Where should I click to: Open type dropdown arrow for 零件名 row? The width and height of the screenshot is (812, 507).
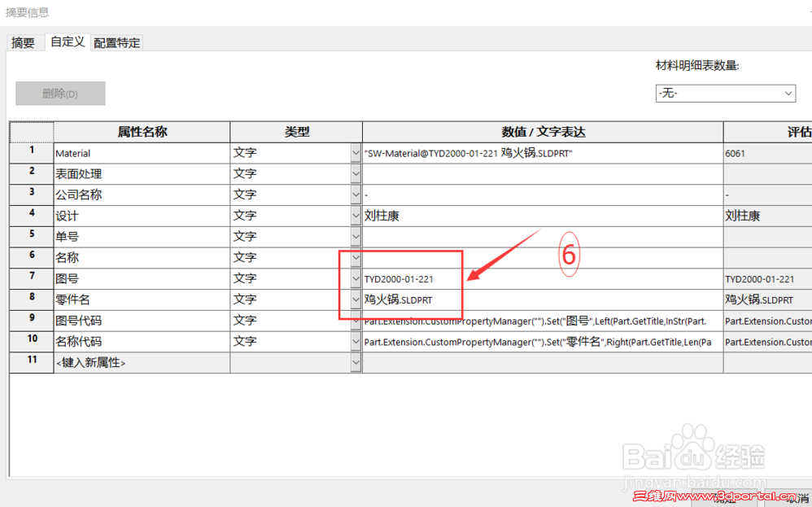click(x=356, y=299)
